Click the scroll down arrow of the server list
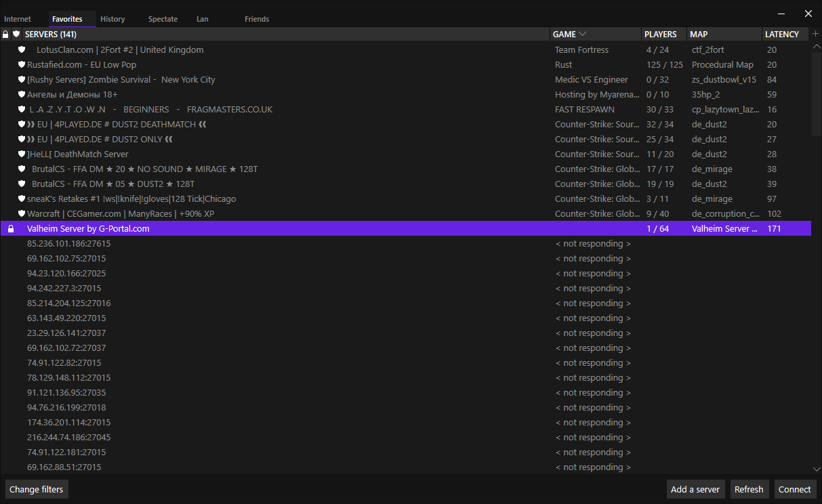This screenshot has height=504, width=822. coord(816,468)
